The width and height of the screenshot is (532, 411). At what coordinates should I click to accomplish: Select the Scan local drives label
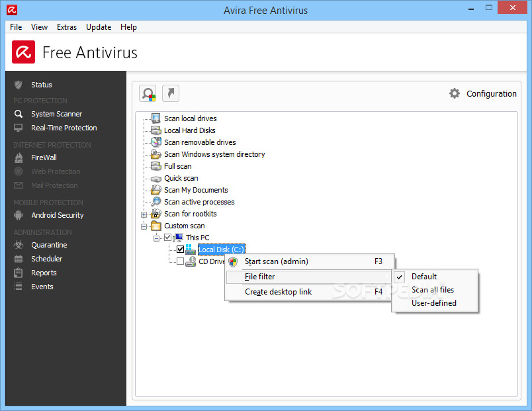click(191, 118)
